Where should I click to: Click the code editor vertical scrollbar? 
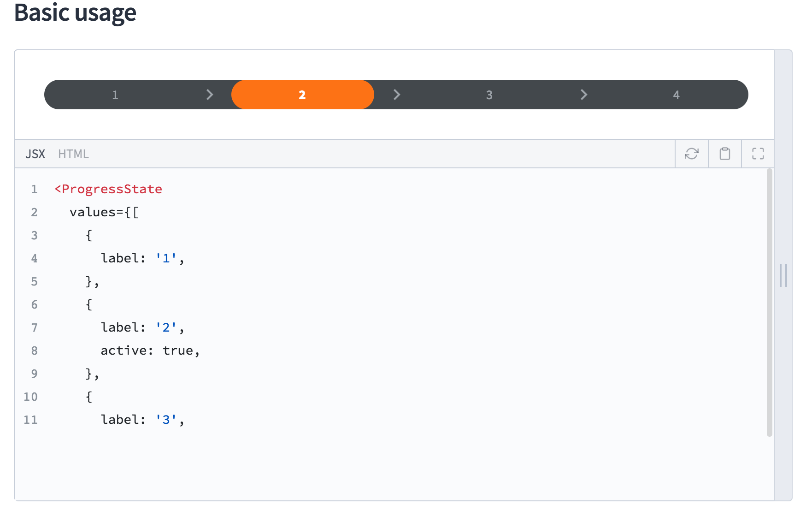[769, 303]
